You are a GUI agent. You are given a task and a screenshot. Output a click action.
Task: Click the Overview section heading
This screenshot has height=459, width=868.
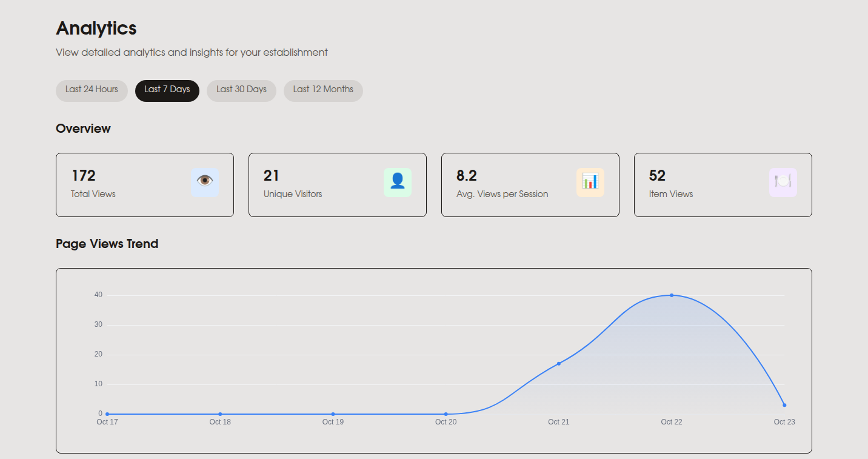point(83,129)
